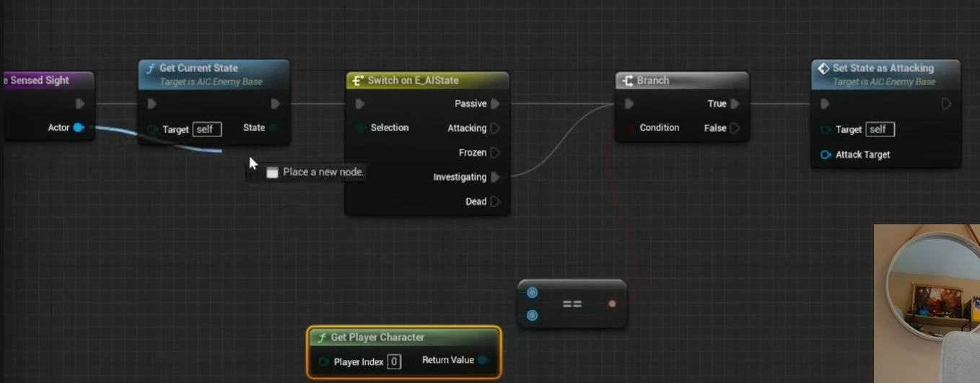Click the Passive execution pin on Switch node

coord(495,104)
